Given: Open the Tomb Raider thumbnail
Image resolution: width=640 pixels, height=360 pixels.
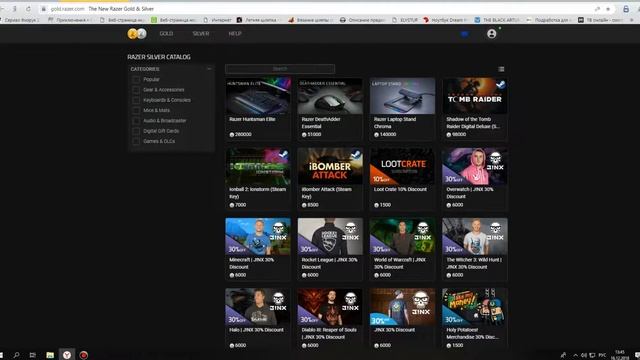Looking at the screenshot, I should point(475,96).
